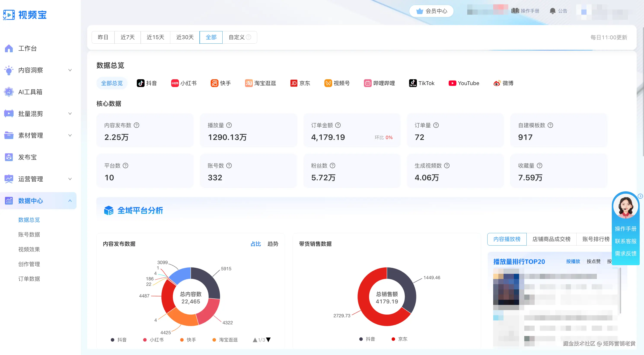This screenshot has height=355, width=644.
Task: Open 订单数据 in sidebar
Action: pyautogui.click(x=29, y=279)
